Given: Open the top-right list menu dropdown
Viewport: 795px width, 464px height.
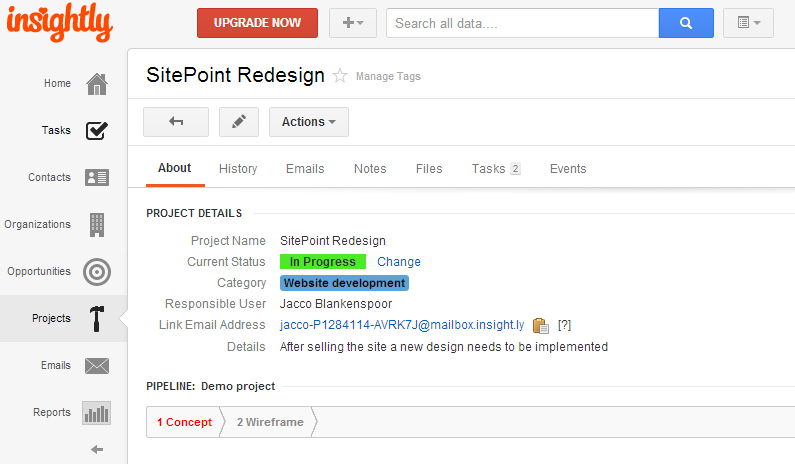Looking at the screenshot, I should [748, 23].
